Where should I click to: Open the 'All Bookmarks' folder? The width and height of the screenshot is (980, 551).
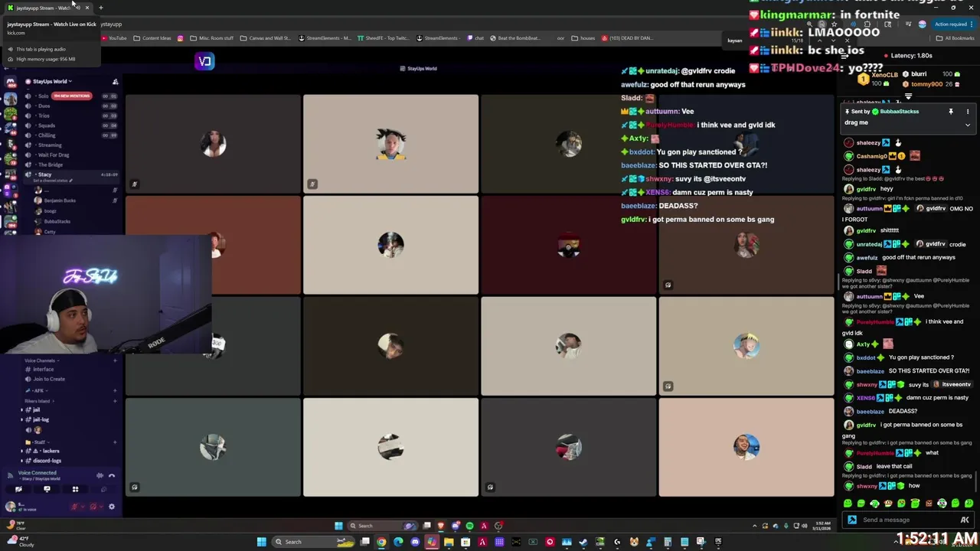955,38
